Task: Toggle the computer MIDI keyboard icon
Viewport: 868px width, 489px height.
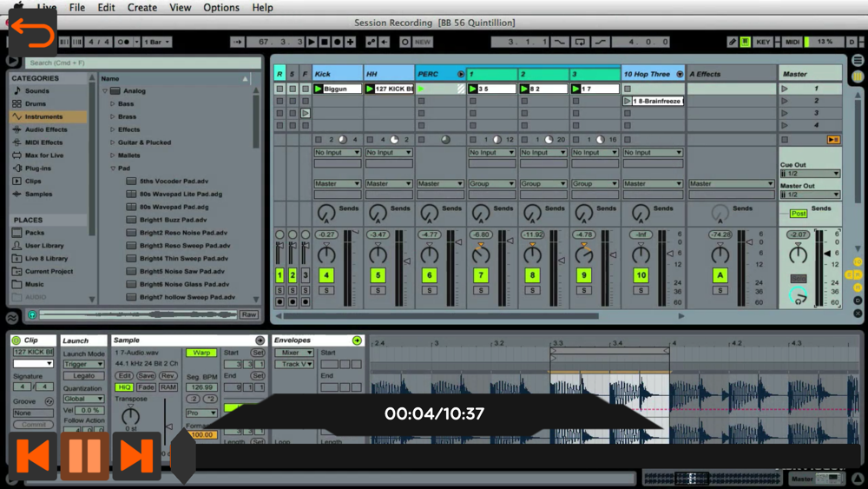Action: click(745, 42)
